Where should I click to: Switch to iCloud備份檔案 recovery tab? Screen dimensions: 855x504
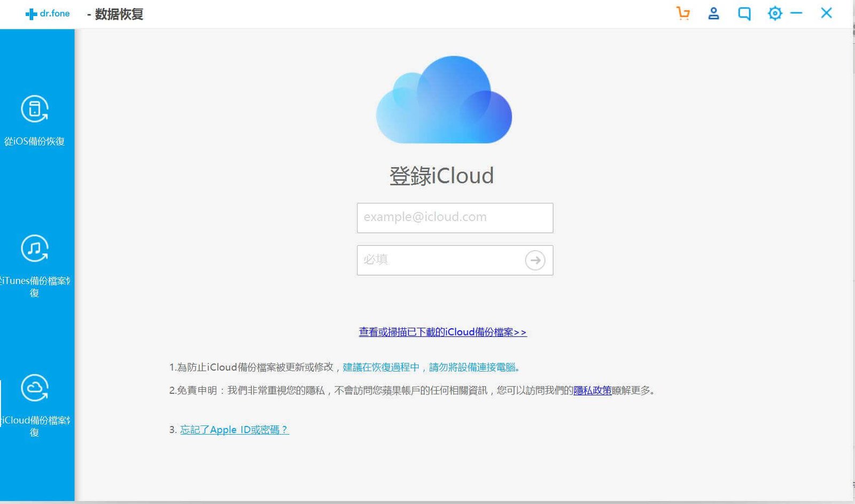tap(35, 426)
